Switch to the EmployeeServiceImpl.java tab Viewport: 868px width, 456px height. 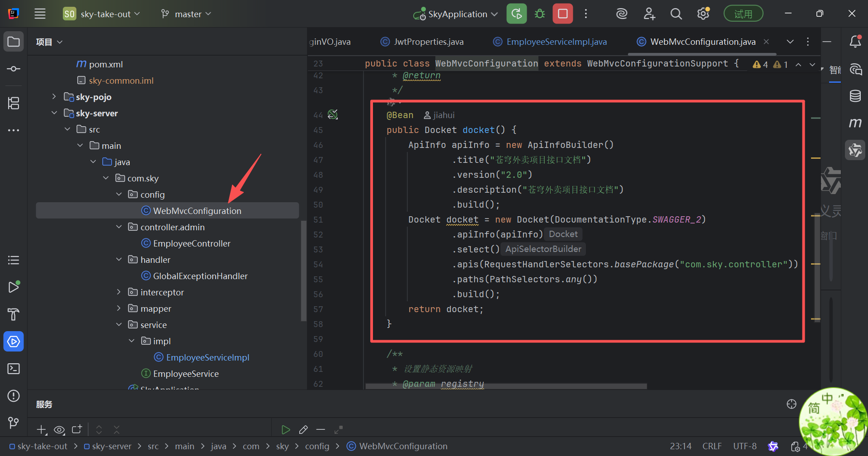pos(550,42)
